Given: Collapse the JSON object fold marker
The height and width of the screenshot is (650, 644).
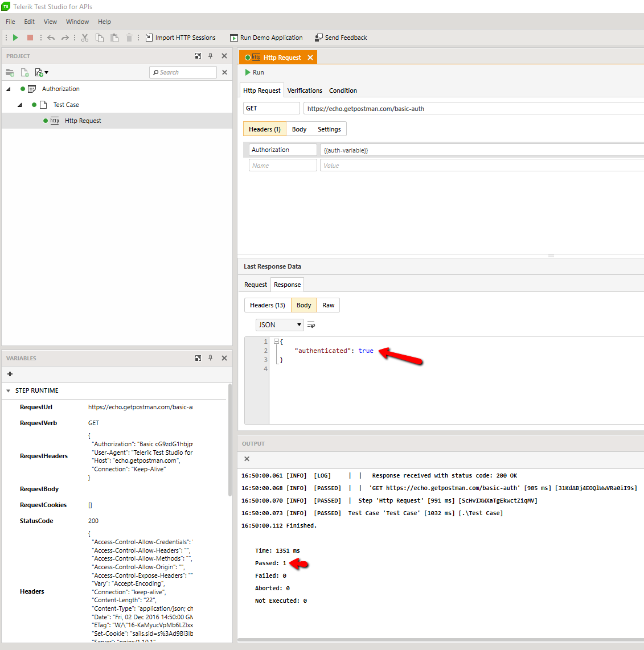Looking at the screenshot, I should [276, 342].
